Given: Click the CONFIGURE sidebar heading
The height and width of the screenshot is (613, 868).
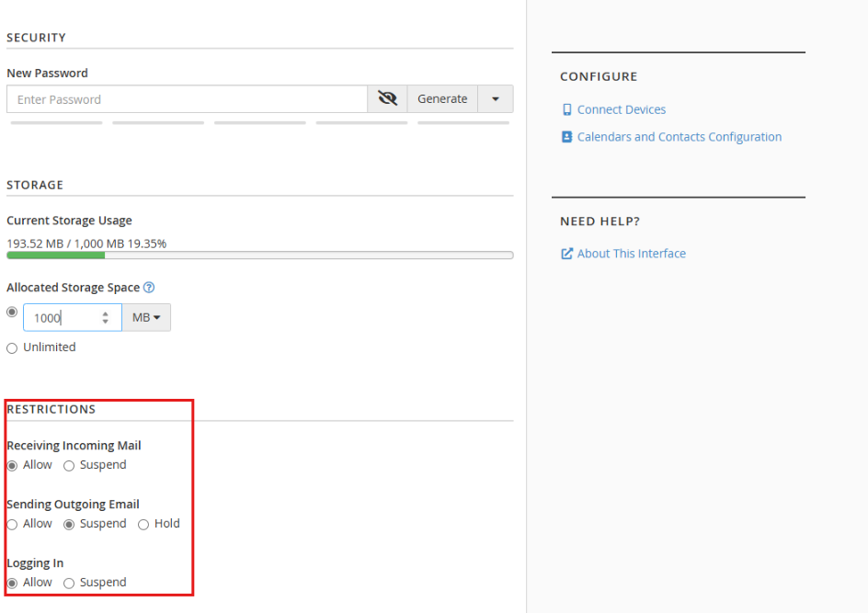Looking at the screenshot, I should point(599,76).
